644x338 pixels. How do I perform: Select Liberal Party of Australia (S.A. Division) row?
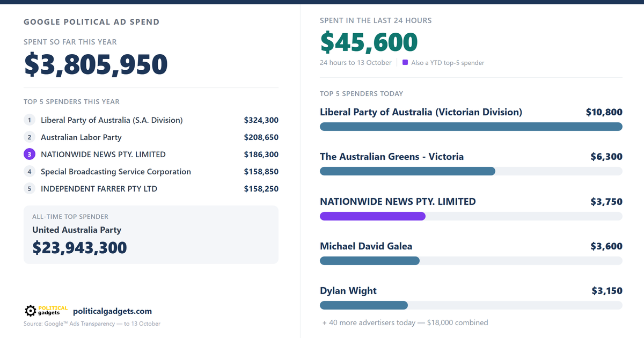pos(151,120)
